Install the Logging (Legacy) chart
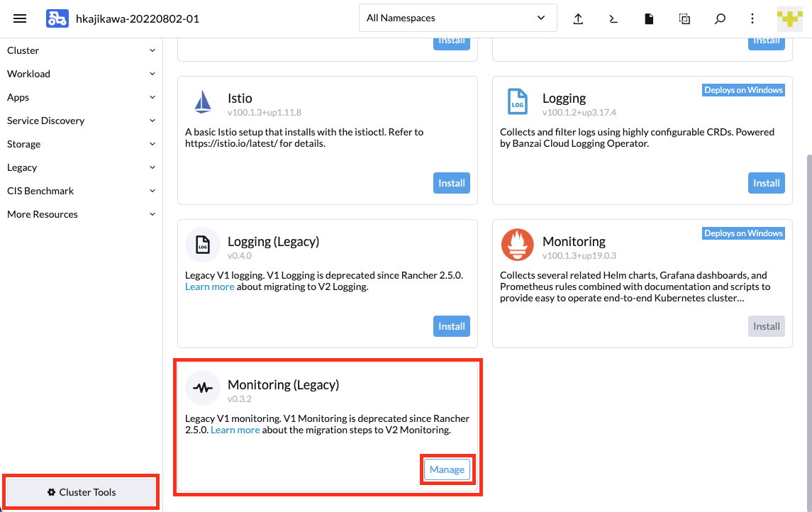Screen dimensions: 812x512 (452, 326)
